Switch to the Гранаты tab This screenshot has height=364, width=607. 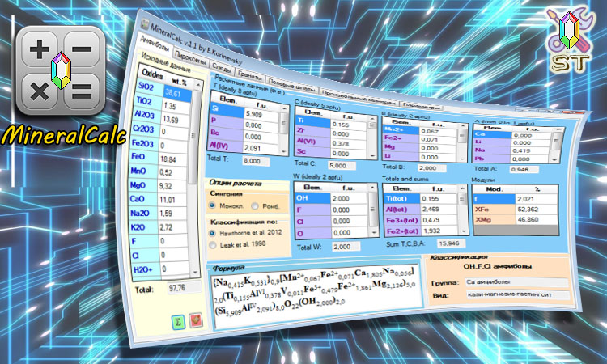click(250, 76)
